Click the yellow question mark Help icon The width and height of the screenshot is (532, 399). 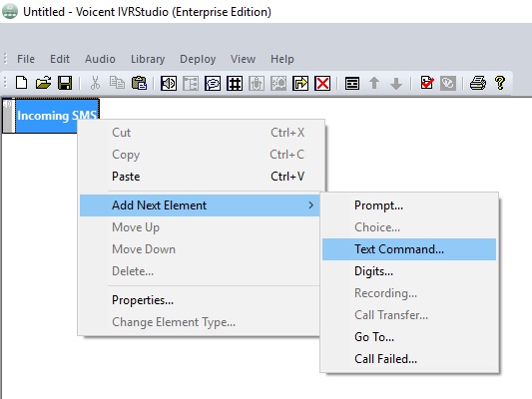click(500, 83)
